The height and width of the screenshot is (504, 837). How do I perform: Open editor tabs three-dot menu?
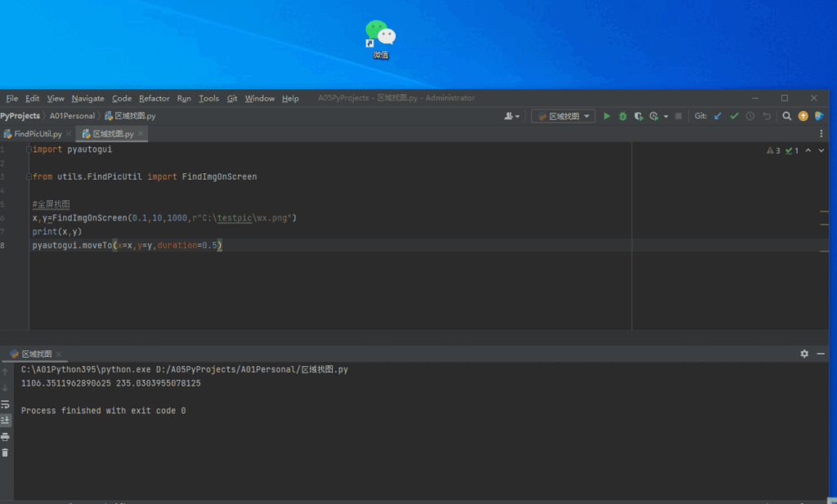coord(821,134)
